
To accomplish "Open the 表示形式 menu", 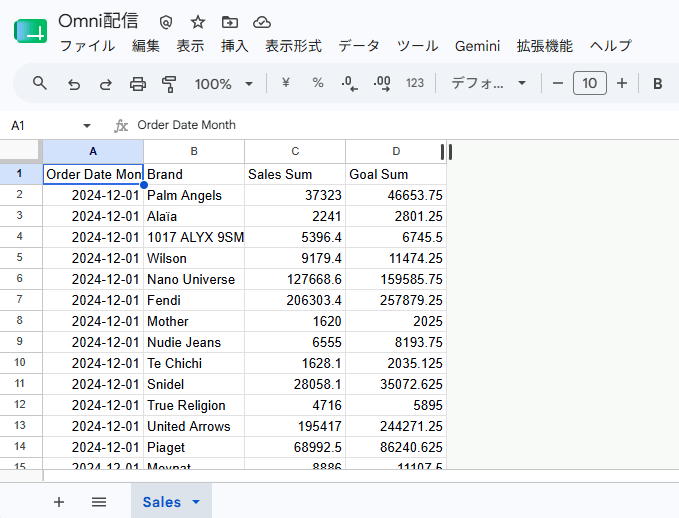I will click(293, 46).
